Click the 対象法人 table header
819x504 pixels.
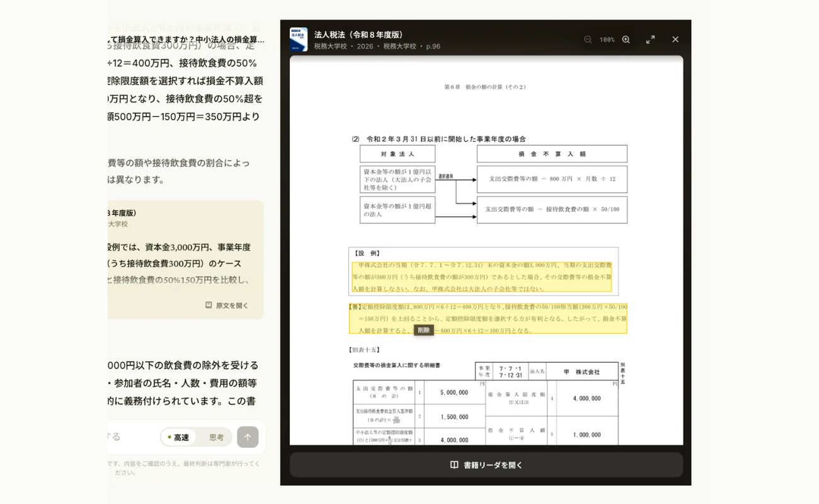[x=398, y=154]
